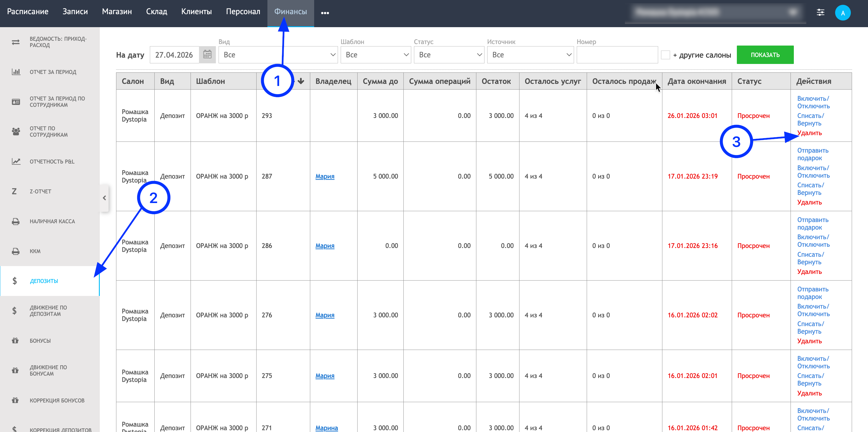Click the gift icon for Коррекция бонусов
The image size is (868, 432).
click(x=15, y=400)
